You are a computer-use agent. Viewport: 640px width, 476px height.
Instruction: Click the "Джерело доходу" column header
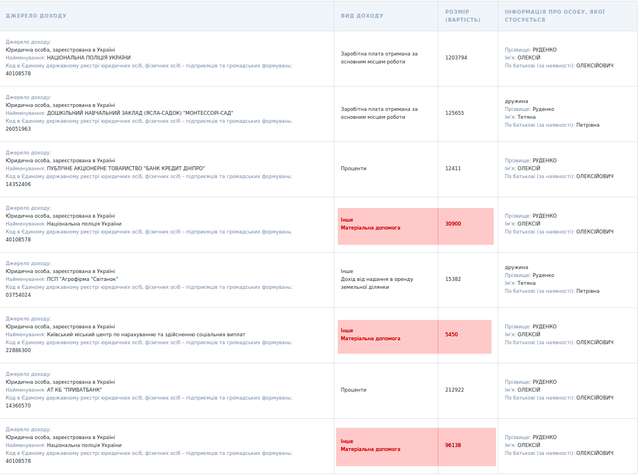pyautogui.click(x=36, y=16)
